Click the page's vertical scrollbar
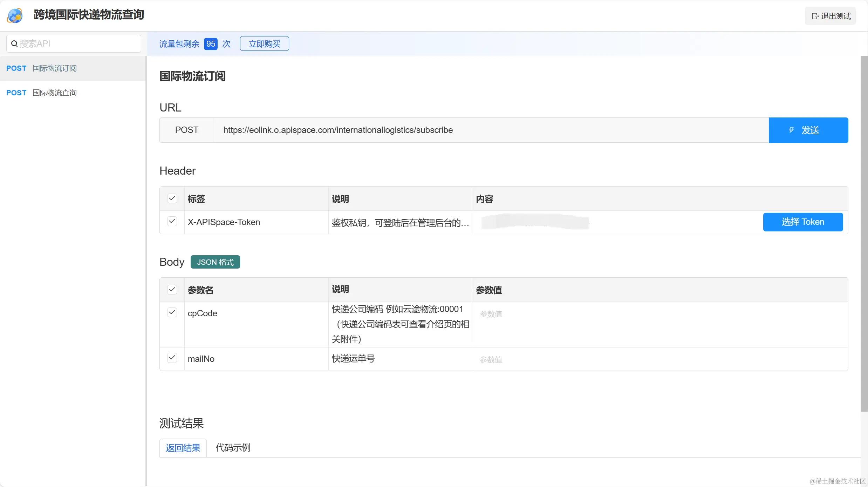The width and height of the screenshot is (868, 487). (864, 231)
